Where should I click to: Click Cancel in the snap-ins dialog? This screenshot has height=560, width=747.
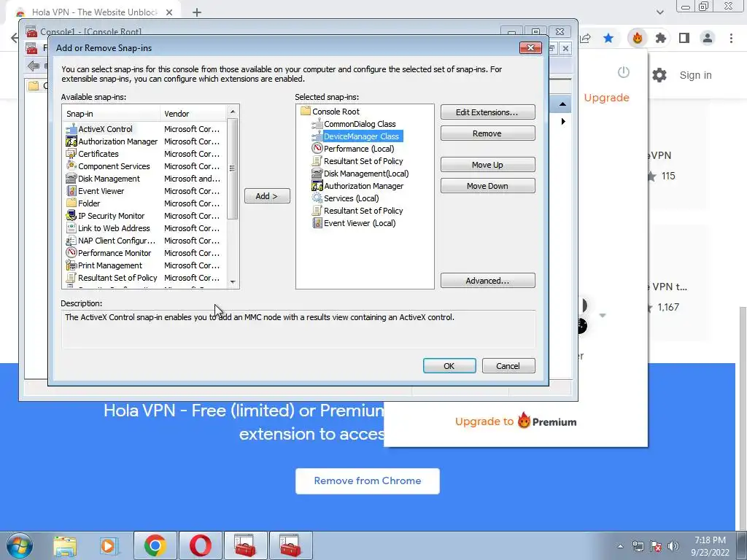click(x=508, y=366)
